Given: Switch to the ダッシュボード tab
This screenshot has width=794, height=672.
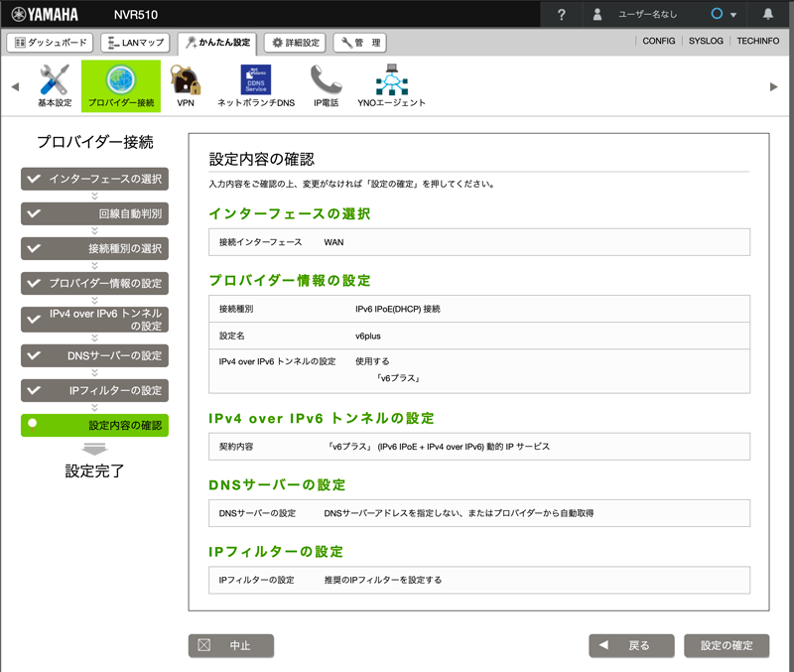Looking at the screenshot, I should click(x=51, y=43).
